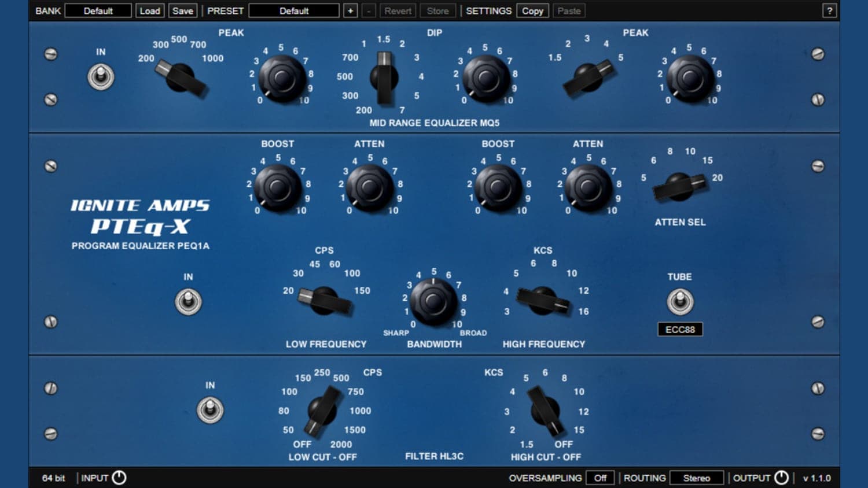Click the Copy settings button
The width and height of the screenshot is (868, 488).
pyautogui.click(x=532, y=10)
